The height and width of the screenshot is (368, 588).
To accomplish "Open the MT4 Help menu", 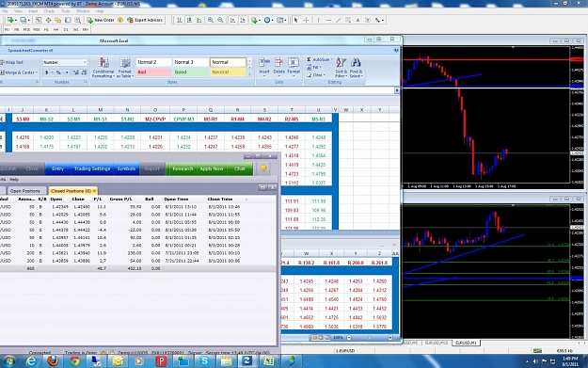I will [x=100, y=11].
